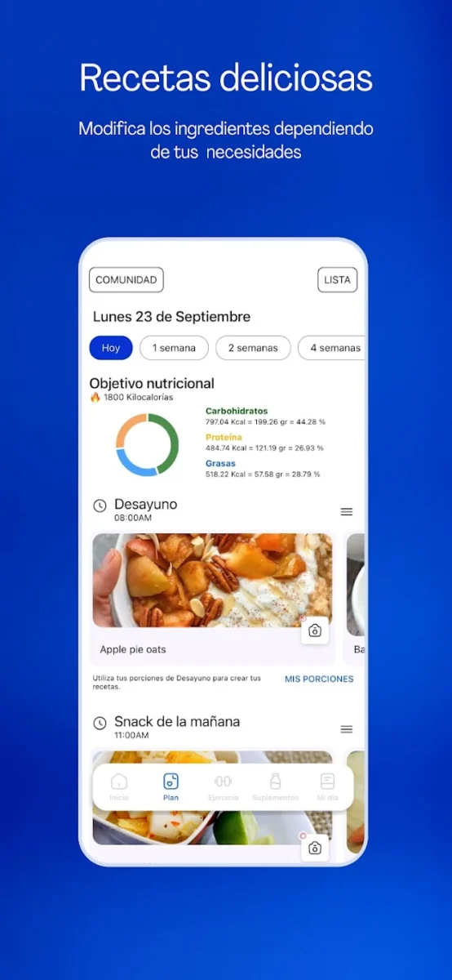This screenshot has width=452, height=980.
Task: Select the 2 semanas filter pill
Action: [253, 348]
